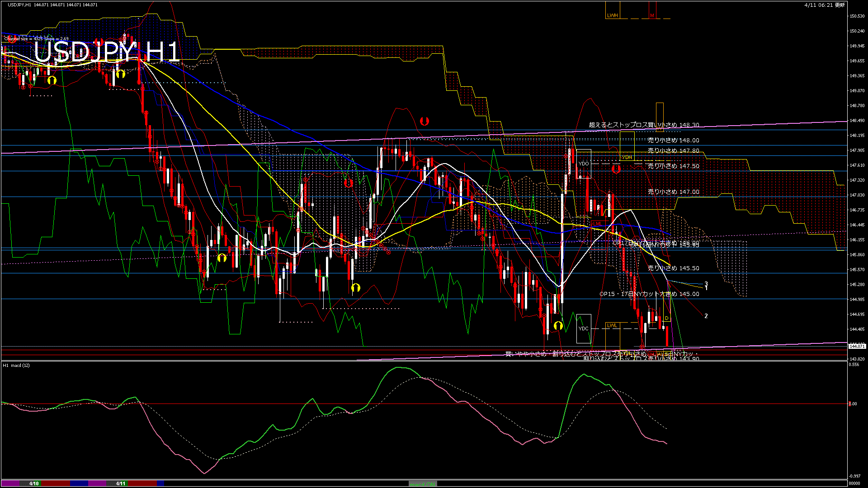The image size is (868, 488).
Task: Click the red M marker next to LWH
Action: pos(652,15)
